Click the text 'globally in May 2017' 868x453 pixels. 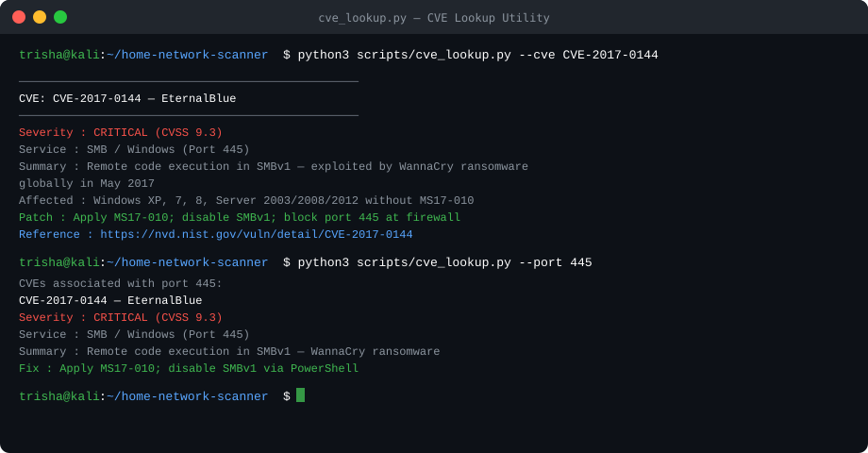pos(87,183)
